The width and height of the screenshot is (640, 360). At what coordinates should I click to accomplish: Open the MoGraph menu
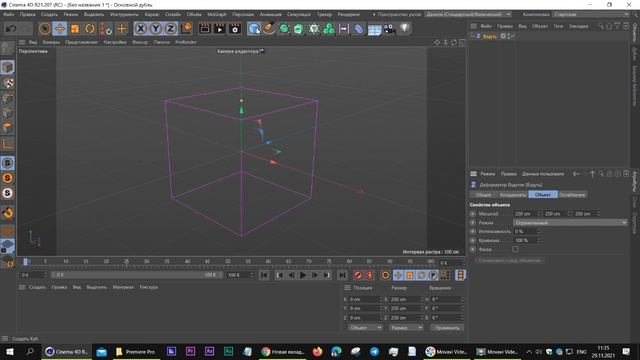point(216,14)
